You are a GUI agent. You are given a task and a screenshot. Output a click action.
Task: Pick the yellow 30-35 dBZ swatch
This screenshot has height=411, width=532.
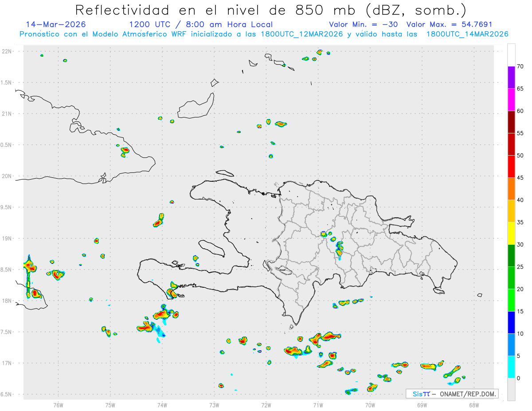(x=511, y=234)
